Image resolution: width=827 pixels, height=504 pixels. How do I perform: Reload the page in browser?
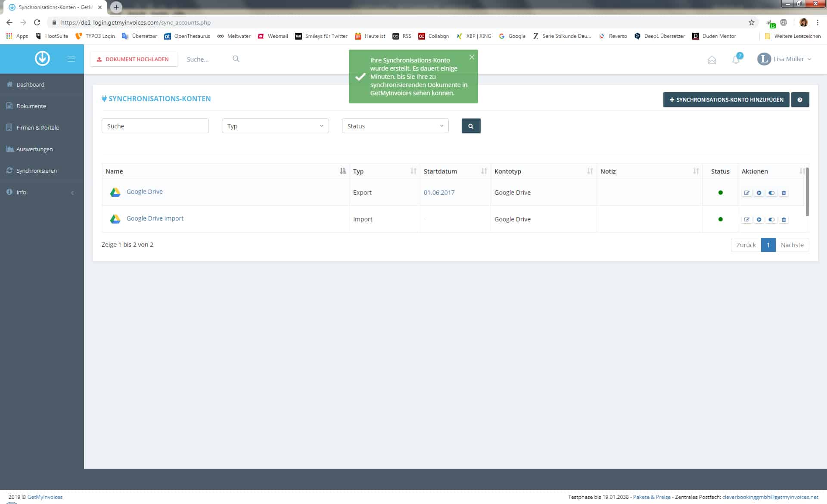pos(37,22)
